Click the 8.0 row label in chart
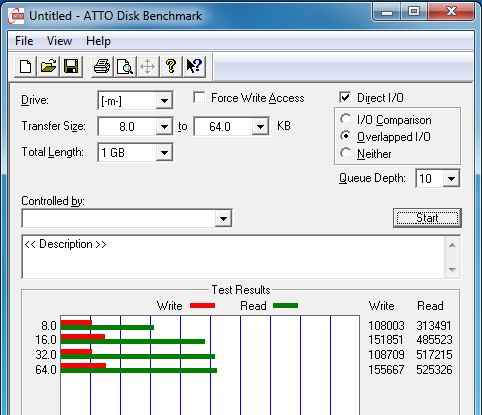 point(49,326)
